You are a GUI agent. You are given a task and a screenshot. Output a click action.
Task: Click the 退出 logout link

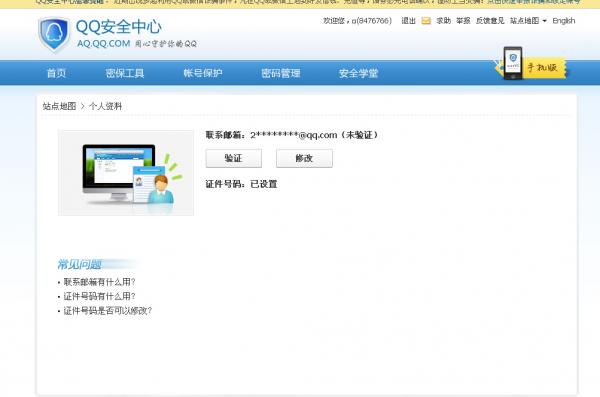click(408, 21)
